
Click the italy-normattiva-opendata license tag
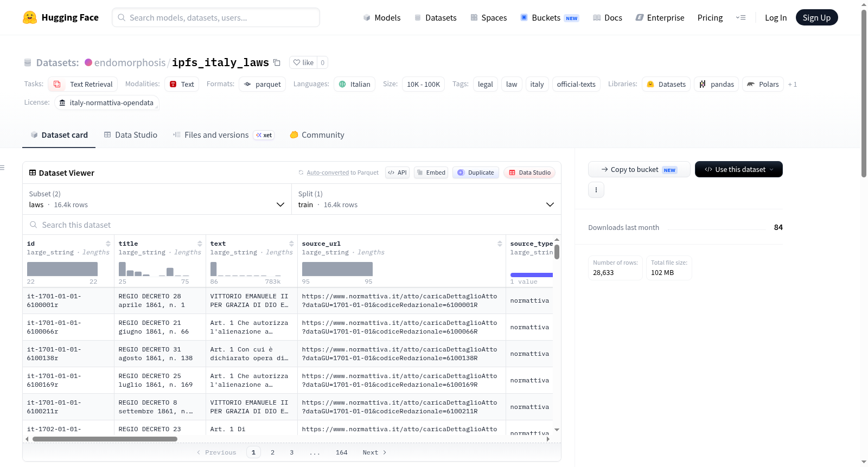click(x=107, y=103)
